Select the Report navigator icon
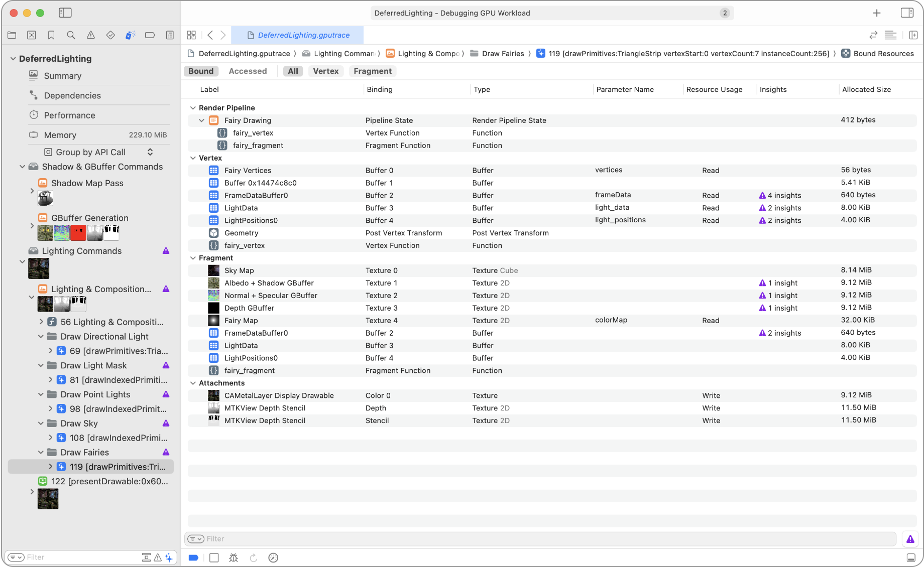Image resolution: width=924 pixels, height=567 pixels. (x=169, y=35)
